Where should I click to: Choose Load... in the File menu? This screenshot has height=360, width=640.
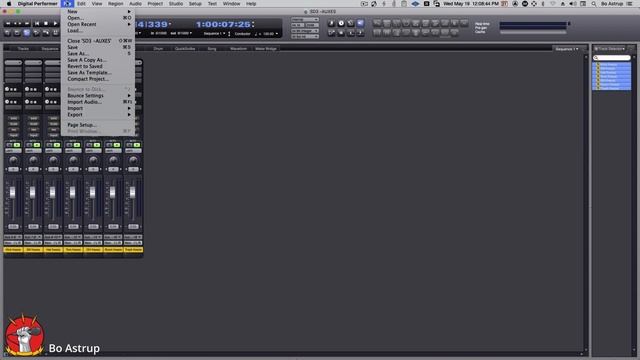click(98, 30)
